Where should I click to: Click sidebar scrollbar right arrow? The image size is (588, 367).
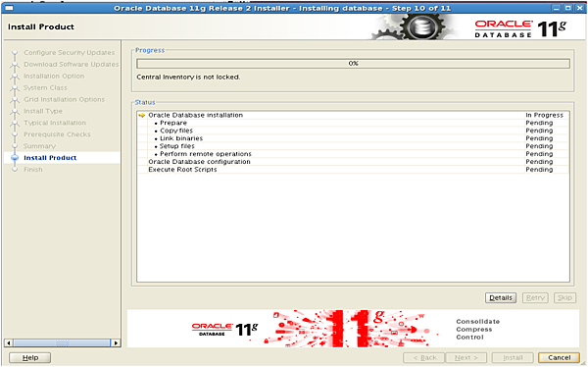pos(116,342)
